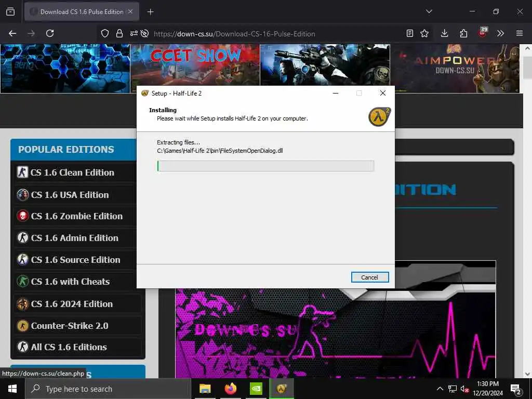Open the CS 1.6 Admin Edition link
The width and height of the screenshot is (532, 399).
click(75, 238)
